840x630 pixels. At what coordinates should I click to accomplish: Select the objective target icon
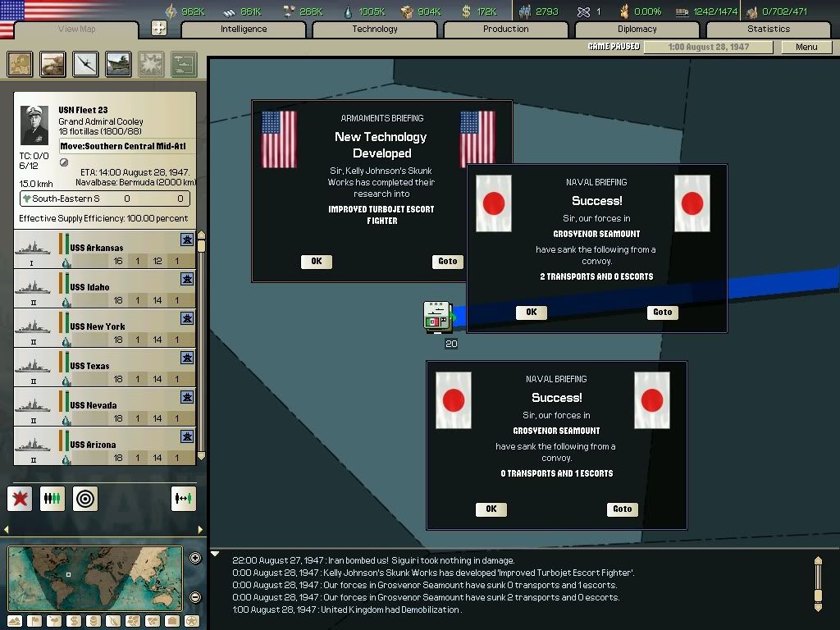(x=84, y=498)
